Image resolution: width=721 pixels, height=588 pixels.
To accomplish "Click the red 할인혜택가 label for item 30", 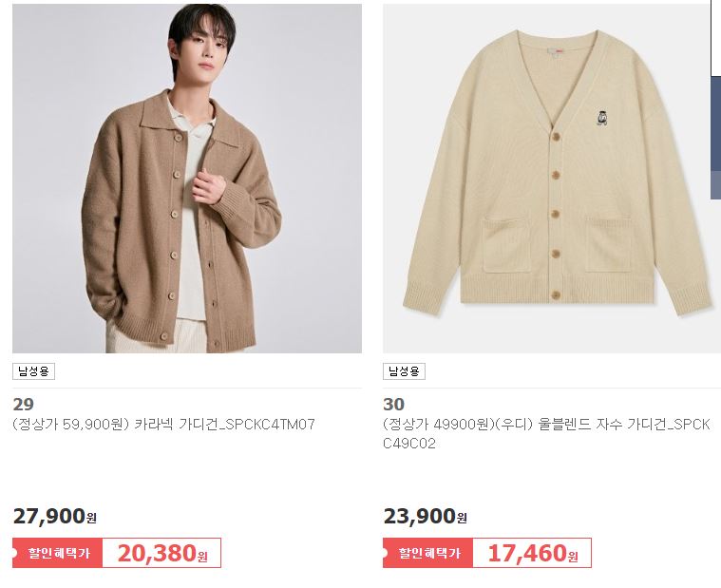I will point(428,553).
